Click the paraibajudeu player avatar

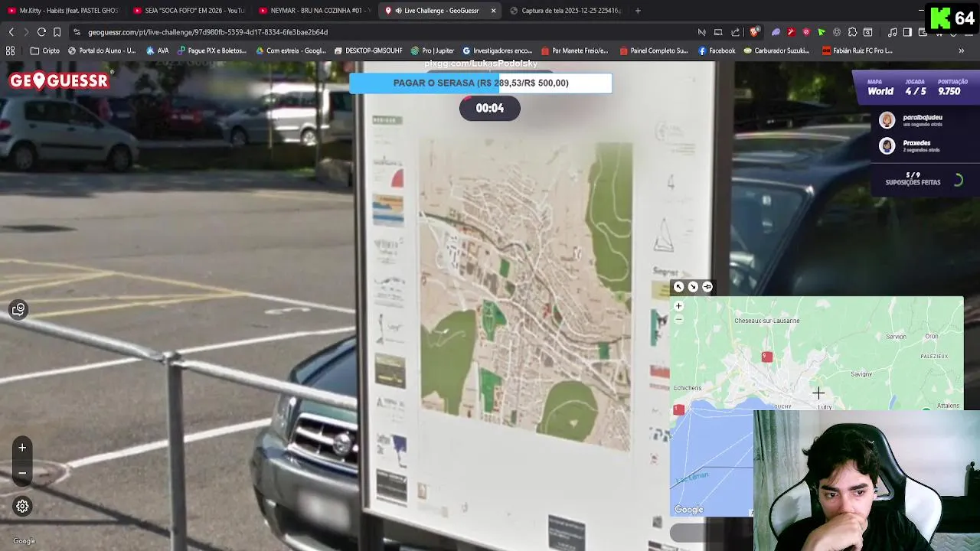(887, 120)
